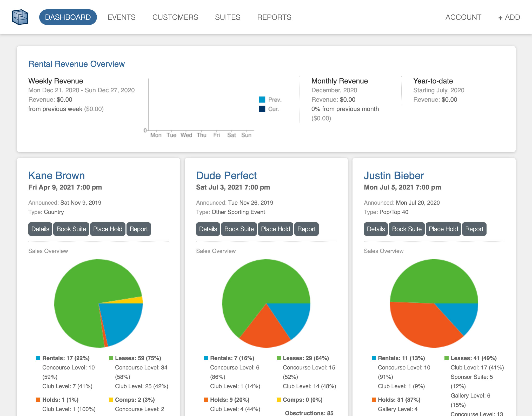
Task: Click Kane Brown's 'Rentals: 17 (22%)' legend
Action: (x=63, y=358)
